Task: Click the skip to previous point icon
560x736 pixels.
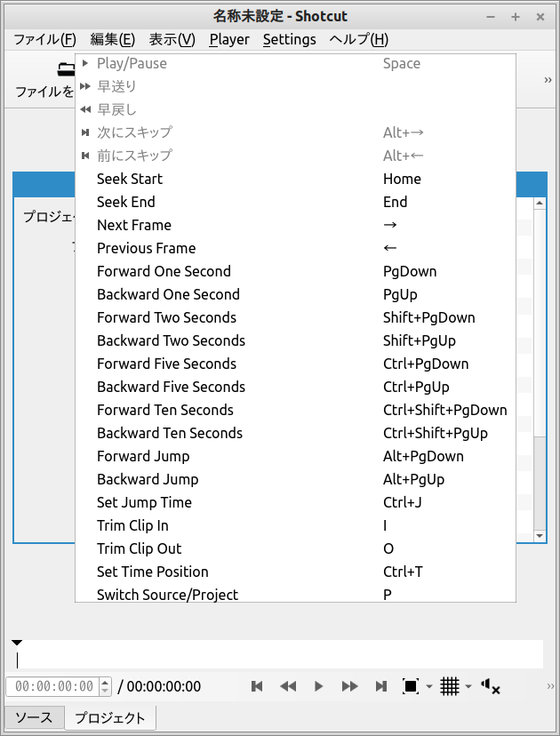Action: 257,686
